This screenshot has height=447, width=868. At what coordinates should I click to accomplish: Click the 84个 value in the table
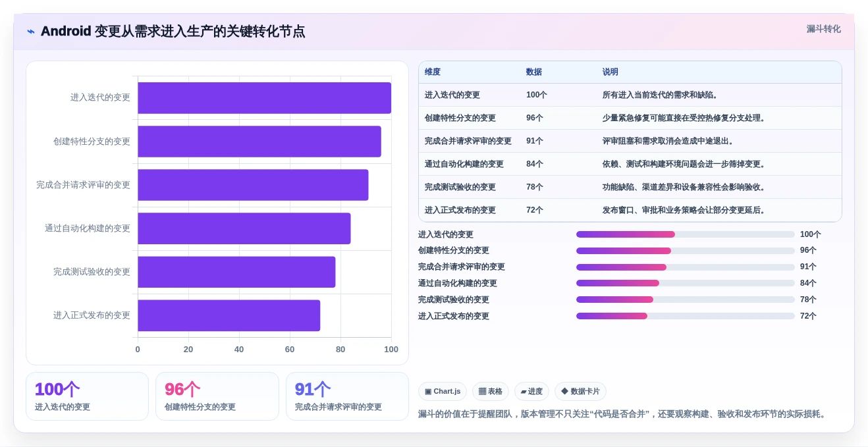tap(535, 164)
